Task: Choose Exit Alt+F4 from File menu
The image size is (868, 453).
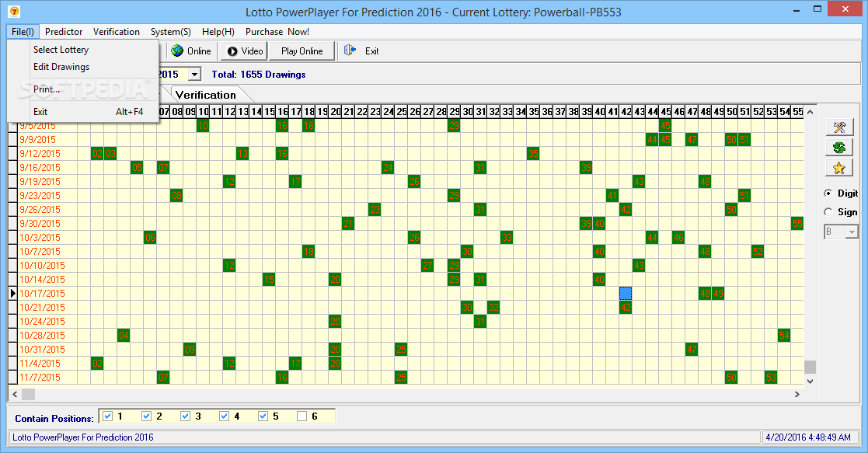Action: [83, 112]
